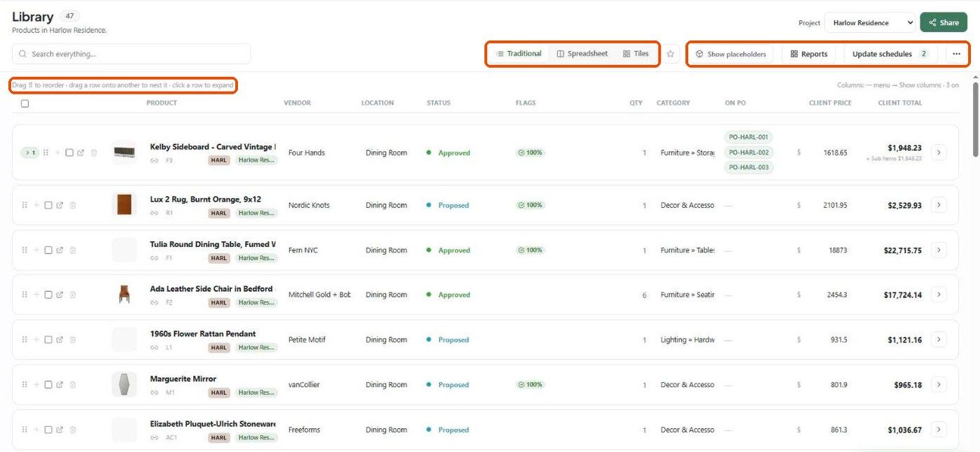Open purchase order PO-HARL-003

pos(748,167)
